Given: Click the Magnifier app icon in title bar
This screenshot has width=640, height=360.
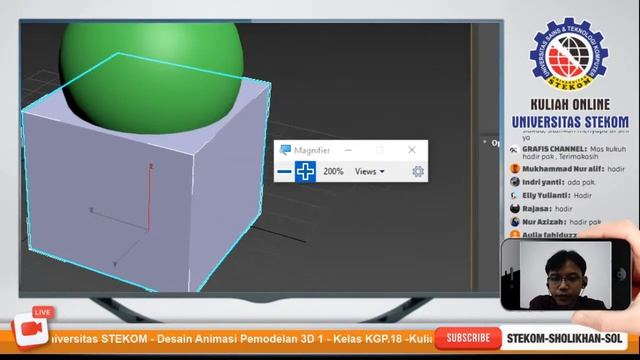Looking at the screenshot, I should 285,150.
